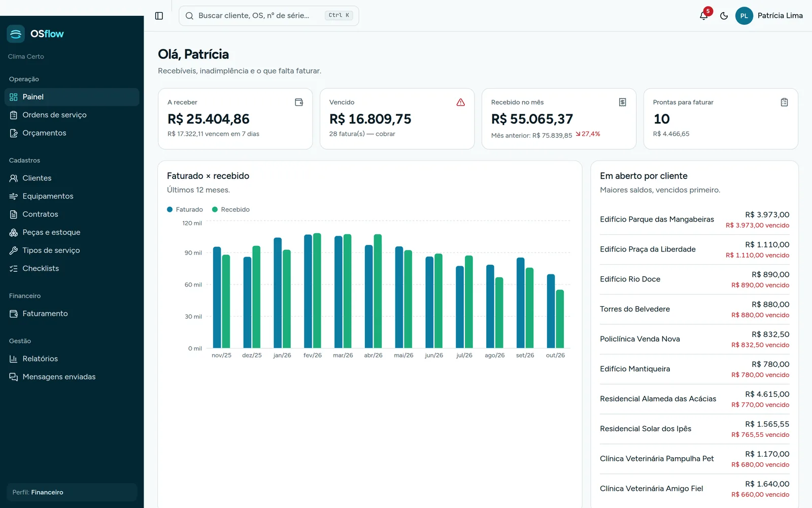Click the fev/26 Faturado bar

(x=308, y=291)
